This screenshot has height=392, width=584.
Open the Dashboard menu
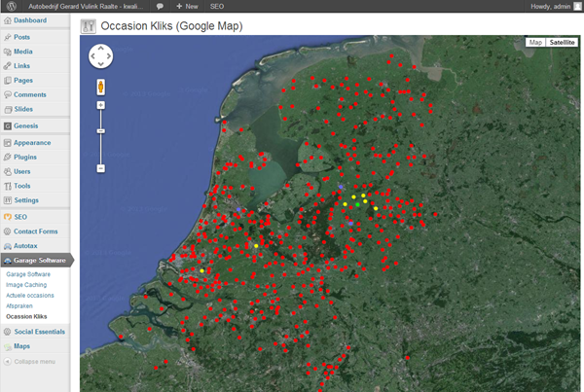tap(30, 20)
